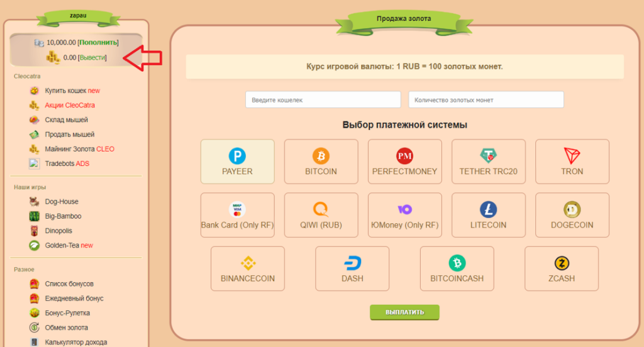Click the silver coins balance icon
Viewport: 644px width, 347px height.
(x=39, y=43)
